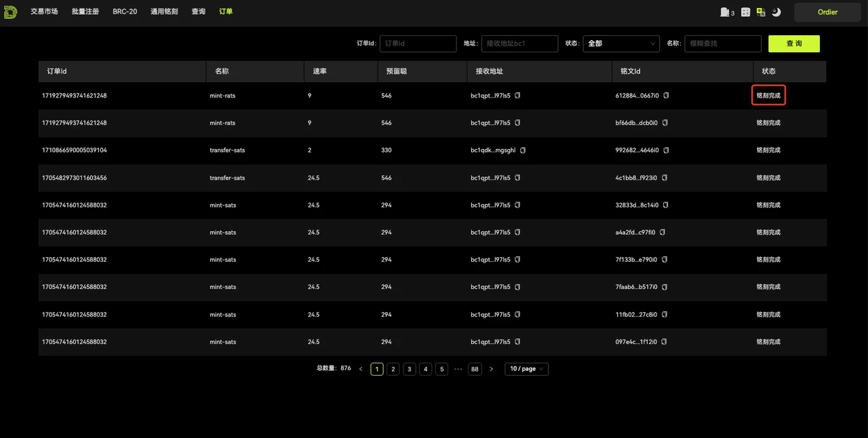Copy address in row with 4c1bb8 inscription

[x=517, y=178]
